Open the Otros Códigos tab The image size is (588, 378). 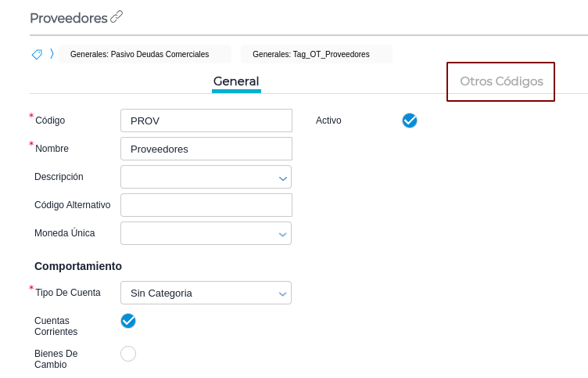pos(501,81)
